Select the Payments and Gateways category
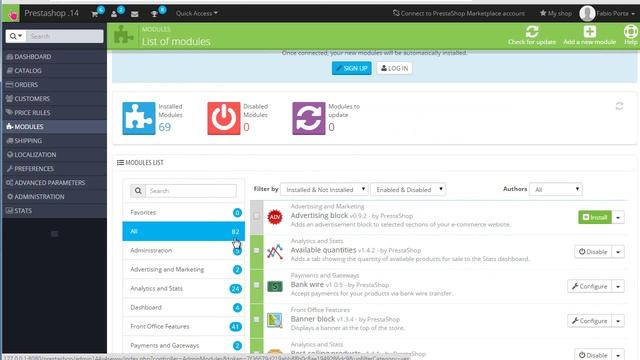 [x=184, y=345]
